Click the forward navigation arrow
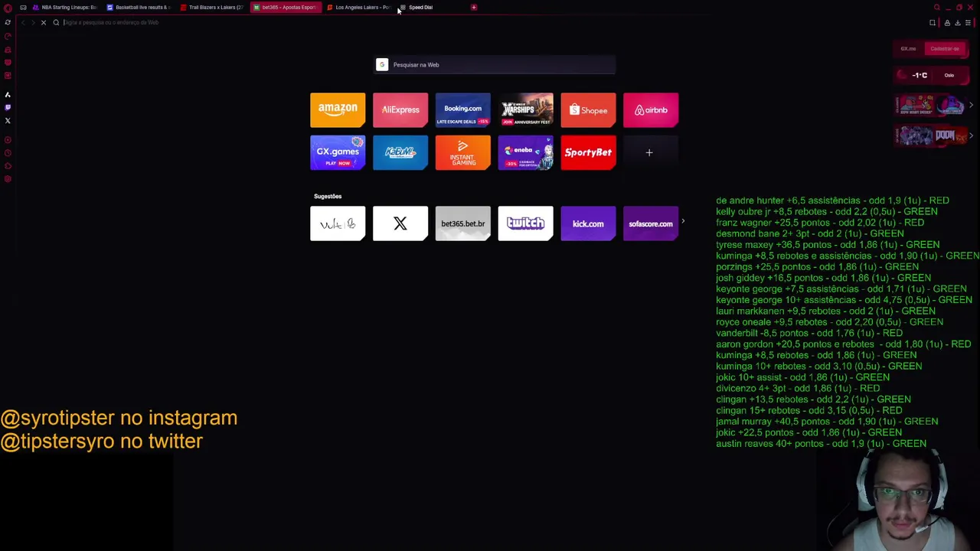This screenshot has height=551, width=980. click(33, 22)
